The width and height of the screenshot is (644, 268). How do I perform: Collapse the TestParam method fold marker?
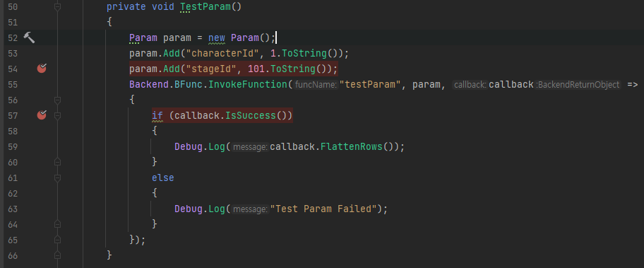(57, 7)
